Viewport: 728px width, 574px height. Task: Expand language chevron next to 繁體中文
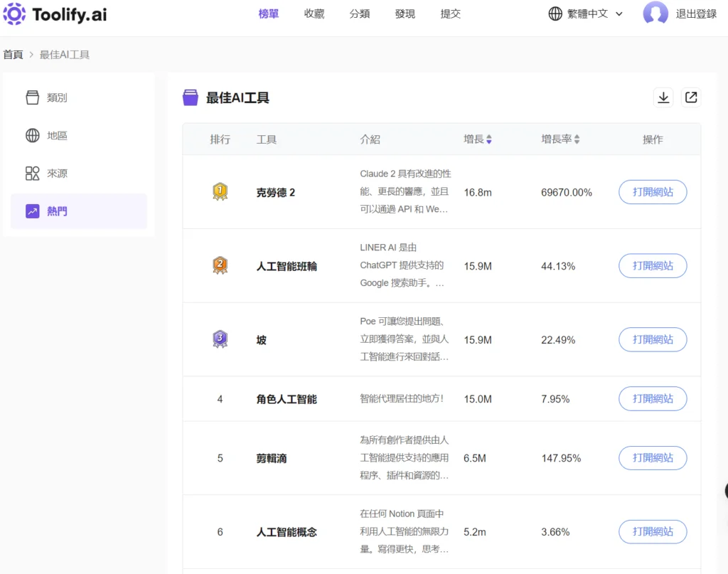[619, 14]
